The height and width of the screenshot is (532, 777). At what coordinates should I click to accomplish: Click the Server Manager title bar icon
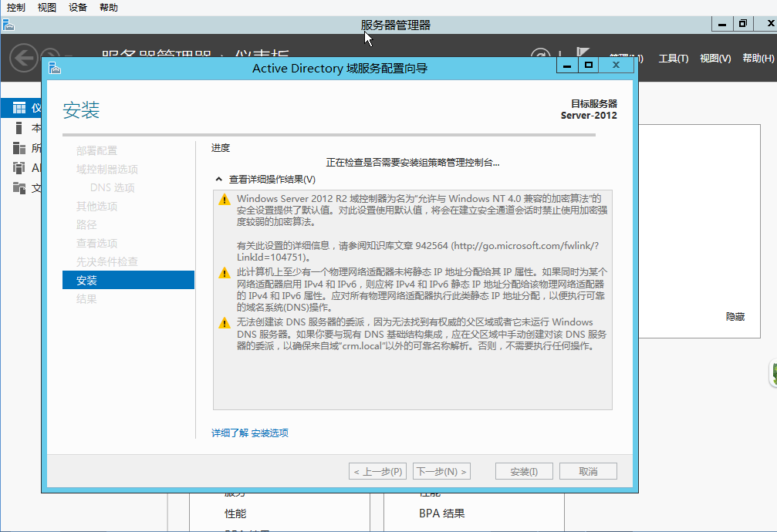click(8, 25)
